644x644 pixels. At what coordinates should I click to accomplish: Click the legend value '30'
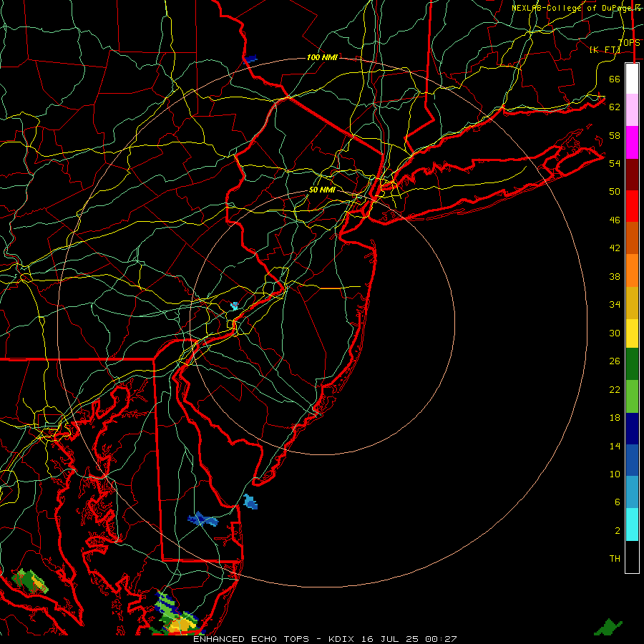click(x=615, y=333)
